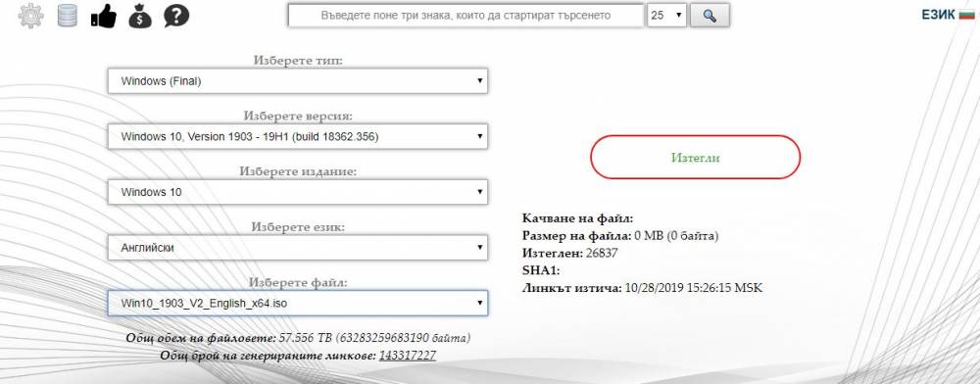Open the Windows (Final) type dropdown

click(298, 81)
